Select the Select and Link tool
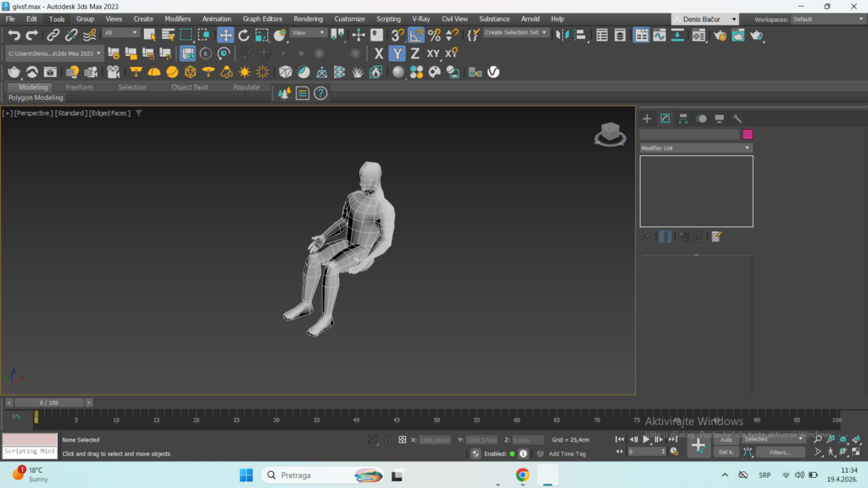The width and height of the screenshot is (868, 488). click(x=53, y=35)
